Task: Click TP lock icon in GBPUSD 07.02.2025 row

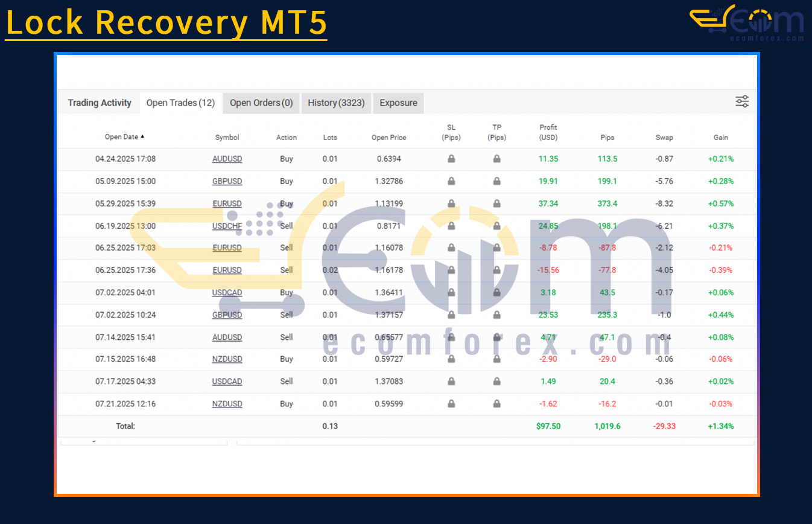Action: coord(496,315)
